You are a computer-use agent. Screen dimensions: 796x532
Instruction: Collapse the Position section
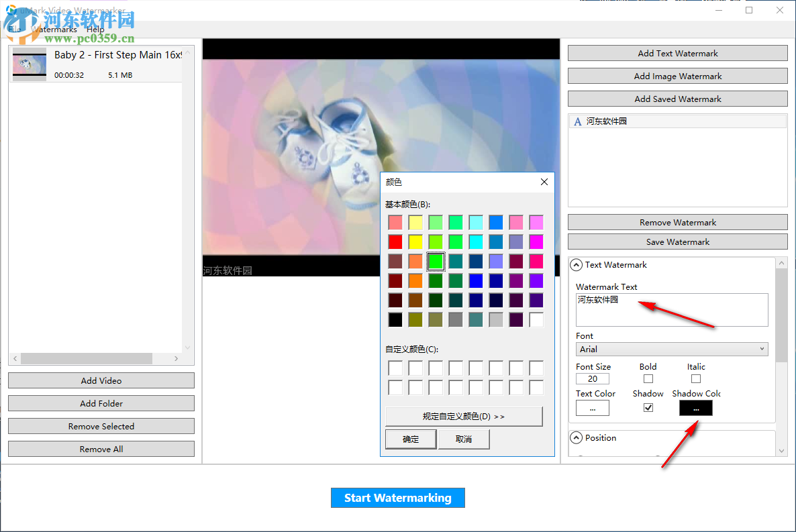pos(576,437)
